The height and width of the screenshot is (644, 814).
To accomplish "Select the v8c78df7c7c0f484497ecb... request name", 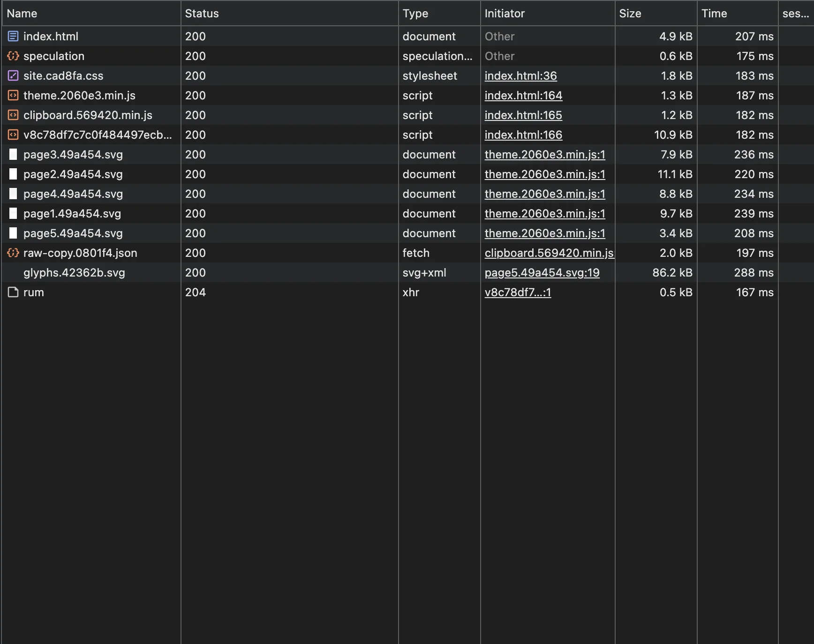I will (x=98, y=135).
